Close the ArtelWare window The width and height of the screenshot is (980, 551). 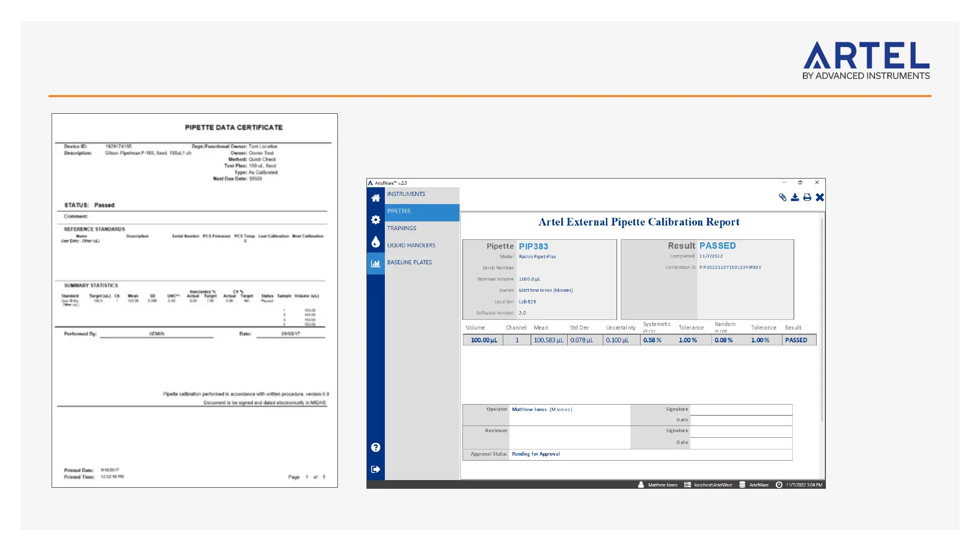click(x=817, y=183)
